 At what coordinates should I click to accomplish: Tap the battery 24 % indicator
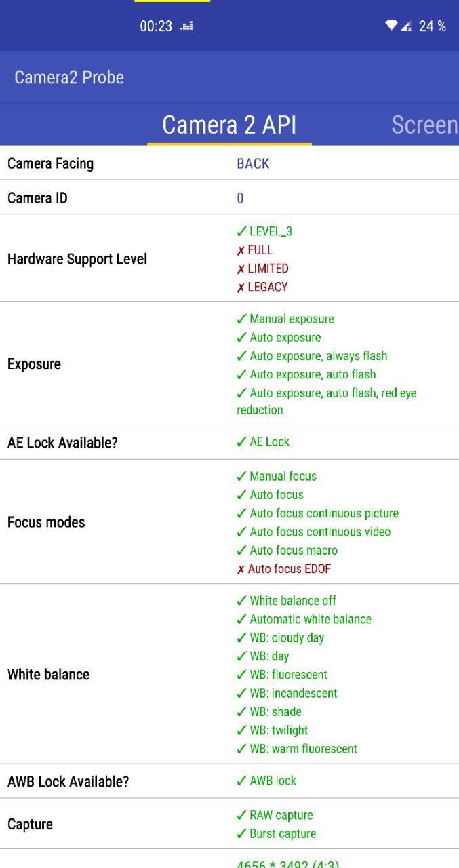[x=433, y=26]
